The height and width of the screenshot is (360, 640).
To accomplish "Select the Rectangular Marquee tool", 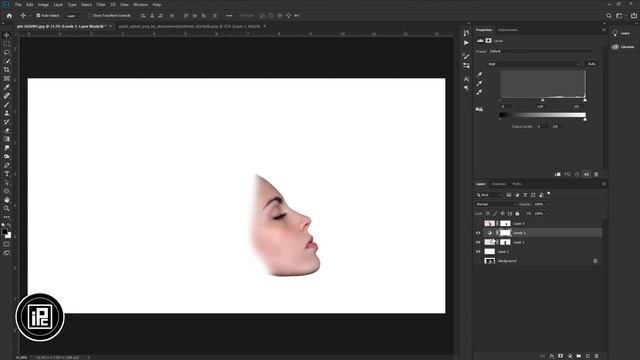I will 7,44.
